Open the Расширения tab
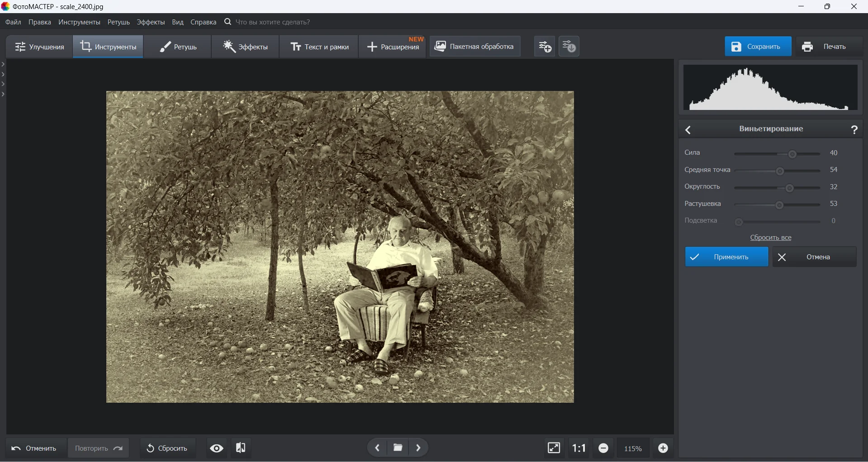The height and width of the screenshot is (462, 868). point(393,47)
